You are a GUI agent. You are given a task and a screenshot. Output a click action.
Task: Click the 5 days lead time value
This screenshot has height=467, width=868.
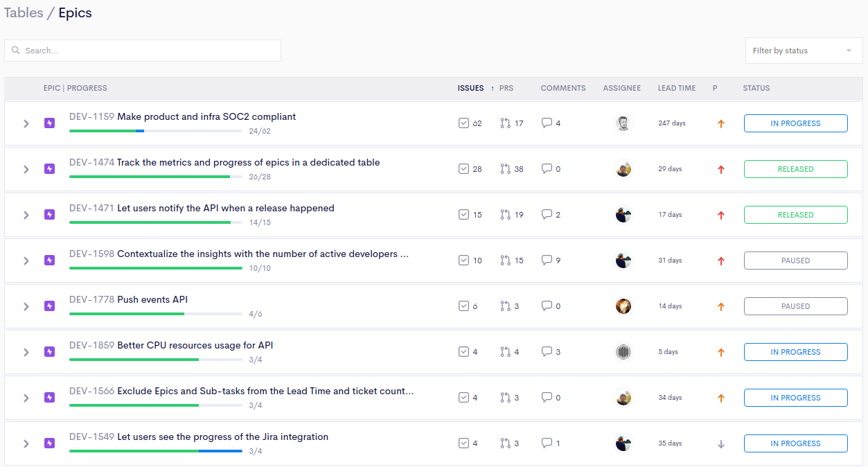pyautogui.click(x=668, y=352)
